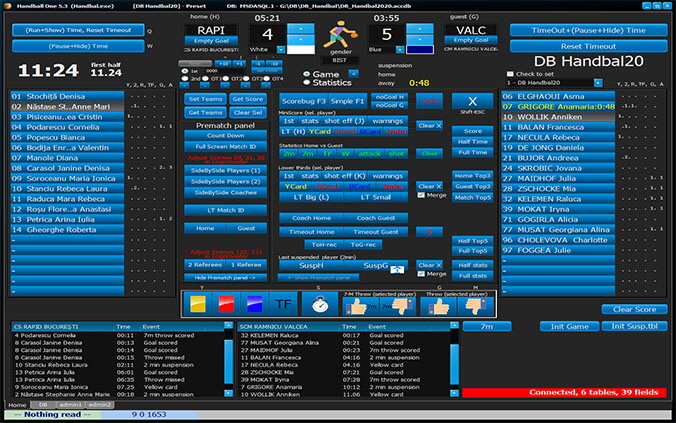This screenshot has height=423, width=676.
Task: Click the TF technical fault button
Action: click(283, 304)
